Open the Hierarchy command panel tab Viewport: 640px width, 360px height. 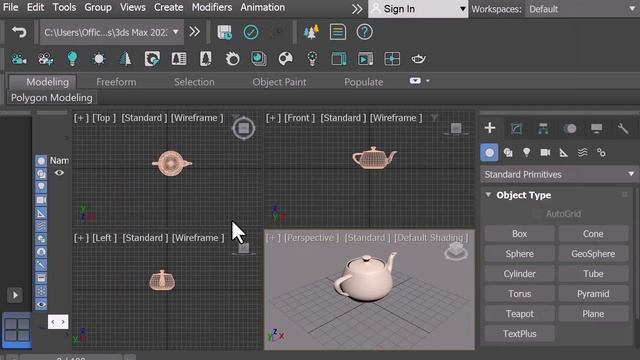[x=543, y=129]
